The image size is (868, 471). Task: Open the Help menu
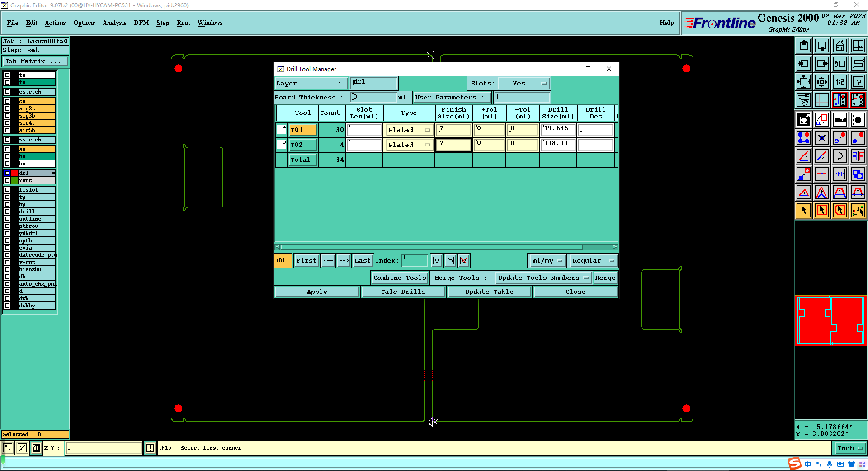[666, 23]
